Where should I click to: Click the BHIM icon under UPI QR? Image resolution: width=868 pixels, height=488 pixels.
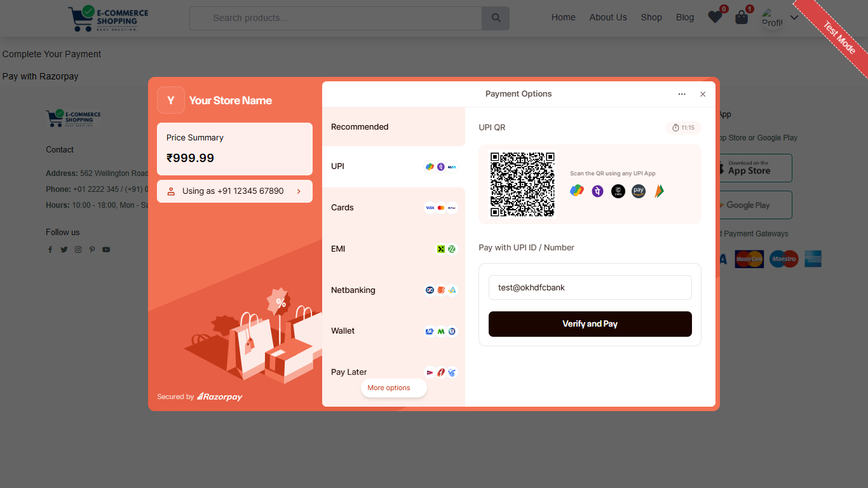coord(659,191)
